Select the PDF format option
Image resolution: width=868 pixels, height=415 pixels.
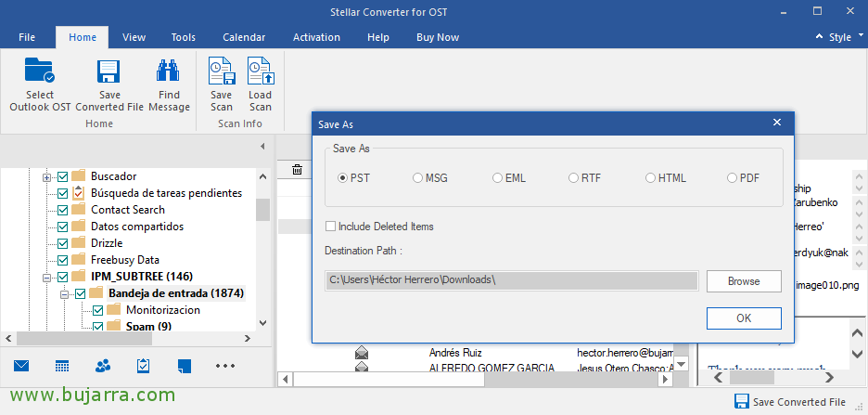tap(732, 178)
